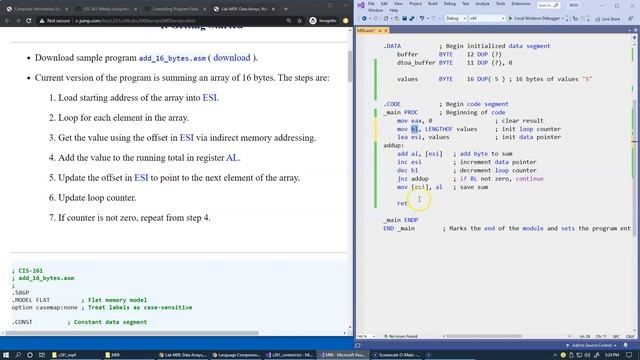Open Visual Studio Debug menu
Screen dimensions: 640x360
(449, 4)
